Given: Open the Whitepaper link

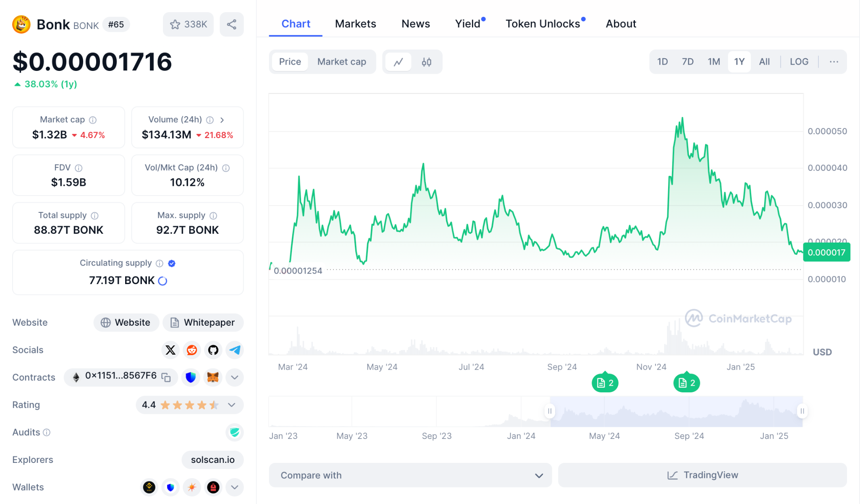Looking at the screenshot, I should 203,323.
